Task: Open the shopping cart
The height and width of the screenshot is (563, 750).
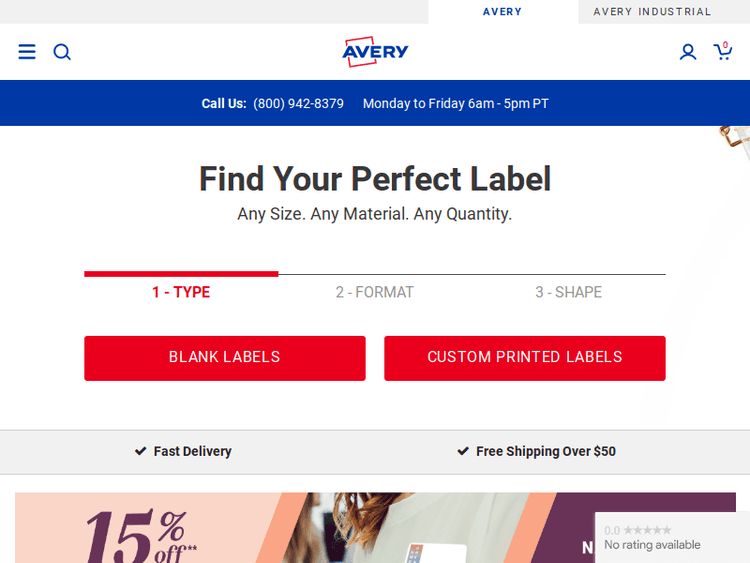Action: (x=722, y=51)
